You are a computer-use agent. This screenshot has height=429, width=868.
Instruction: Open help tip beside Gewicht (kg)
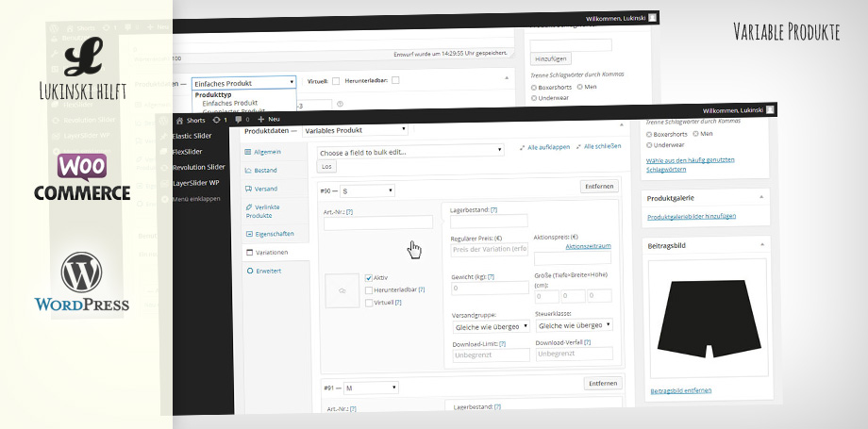[x=491, y=276]
